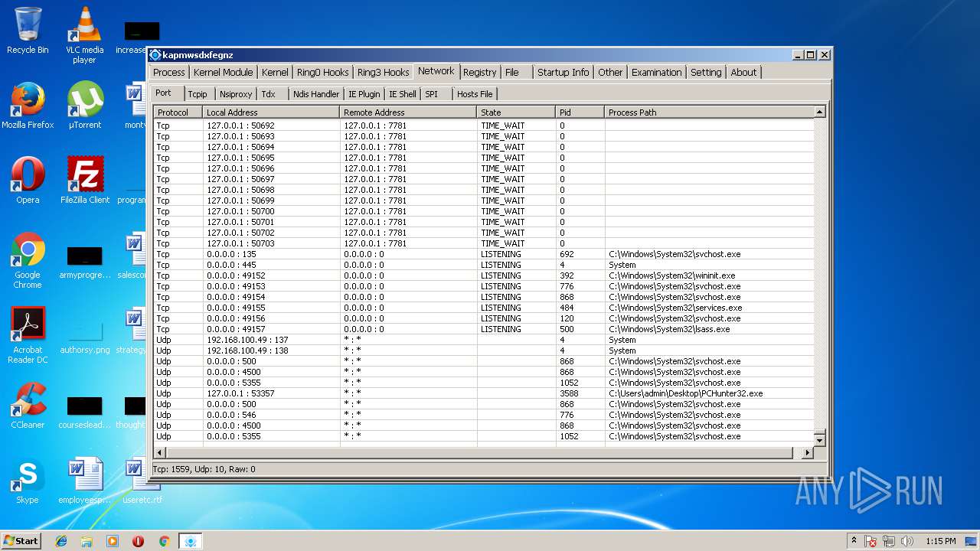Select the PCHunter taskbar window button
This screenshot has width=980, height=551.
[x=190, y=541]
